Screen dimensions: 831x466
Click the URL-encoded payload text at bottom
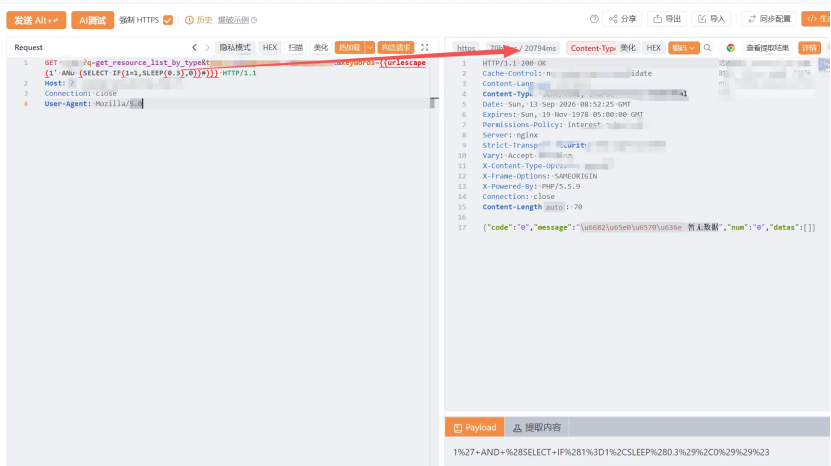click(x=611, y=452)
